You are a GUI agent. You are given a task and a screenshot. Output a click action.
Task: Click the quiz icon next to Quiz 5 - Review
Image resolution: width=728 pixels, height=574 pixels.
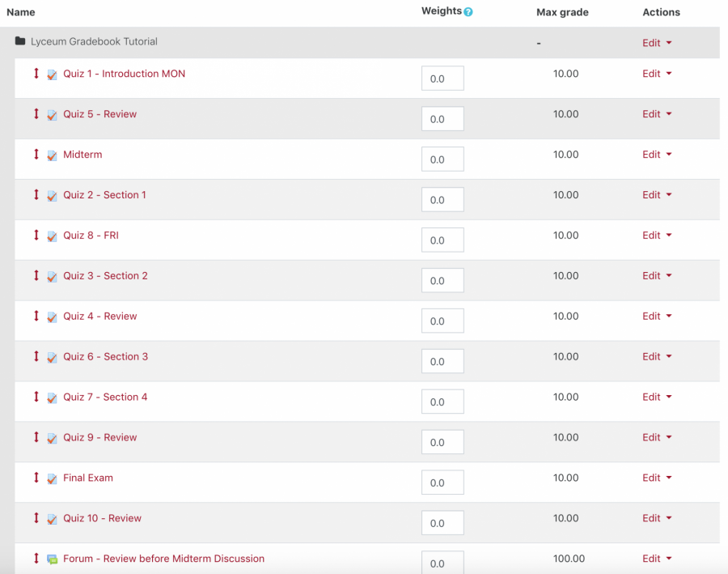pos(52,115)
